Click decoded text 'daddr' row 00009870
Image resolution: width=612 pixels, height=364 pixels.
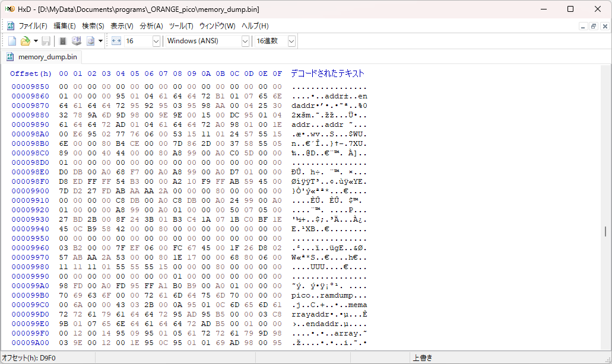coord(329,106)
